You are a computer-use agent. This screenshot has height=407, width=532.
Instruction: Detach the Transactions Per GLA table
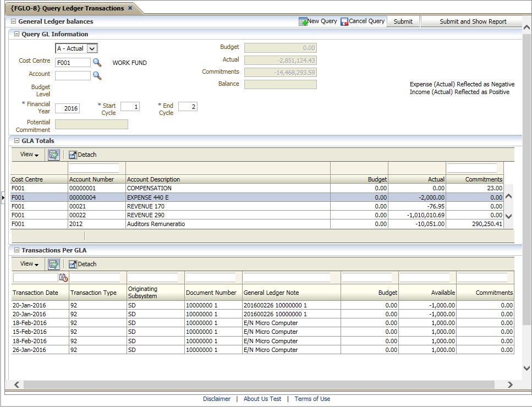click(83, 265)
